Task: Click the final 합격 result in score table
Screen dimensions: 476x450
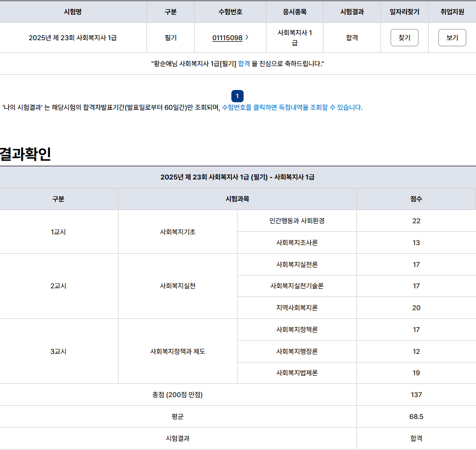Action: (416, 438)
